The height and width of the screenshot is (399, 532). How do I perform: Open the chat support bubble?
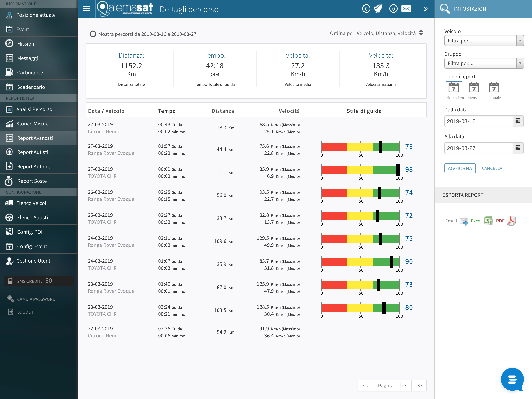click(x=512, y=379)
